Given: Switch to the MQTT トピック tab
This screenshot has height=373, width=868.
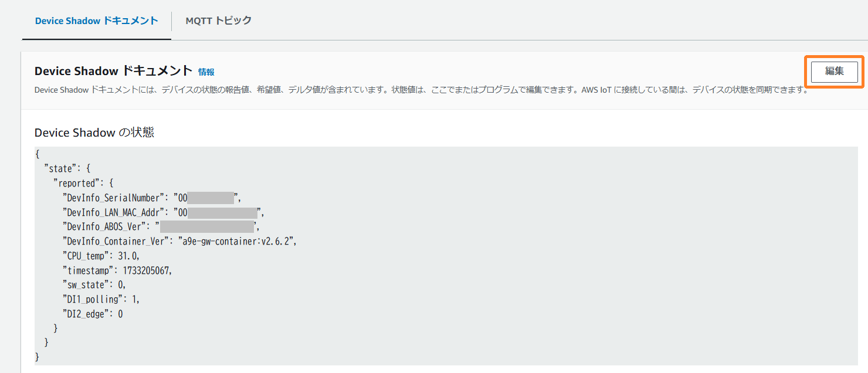Looking at the screenshot, I should click(218, 21).
